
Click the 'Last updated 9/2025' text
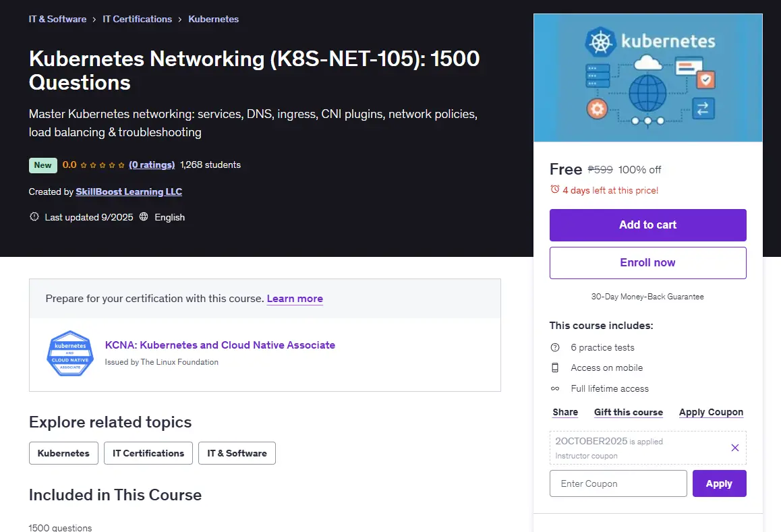click(89, 217)
